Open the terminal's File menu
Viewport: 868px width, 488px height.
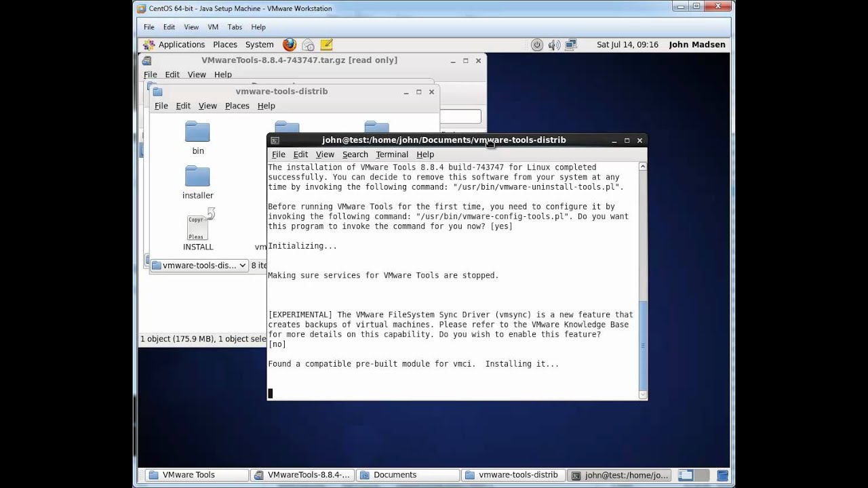(x=278, y=155)
